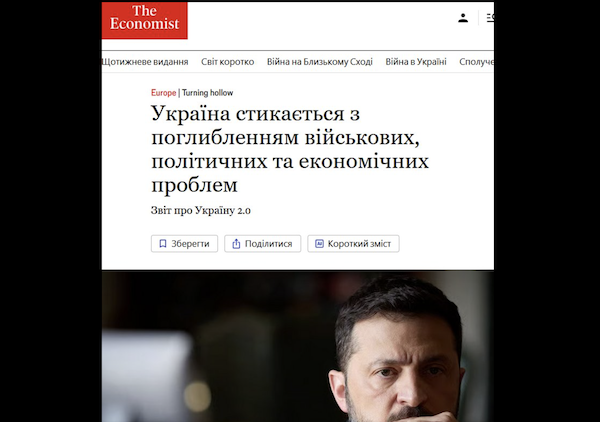Go to Світ коротко section
Screen dimensions: 600x422
[x=228, y=62]
